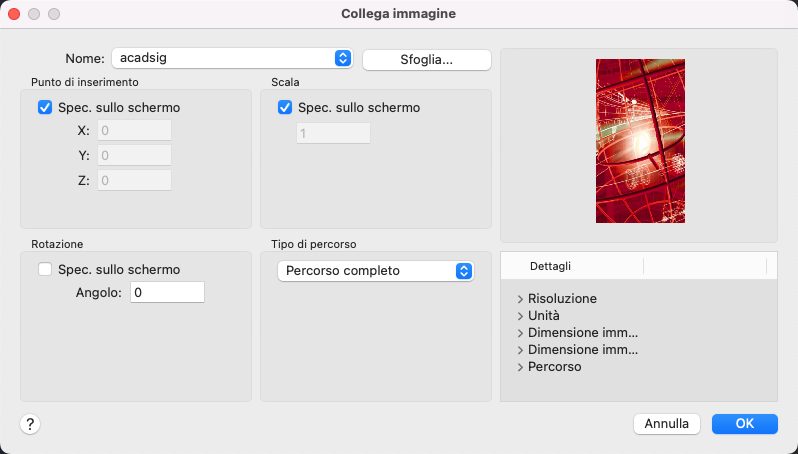
Task: Click the help question mark icon
Action: tap(30, 424)
